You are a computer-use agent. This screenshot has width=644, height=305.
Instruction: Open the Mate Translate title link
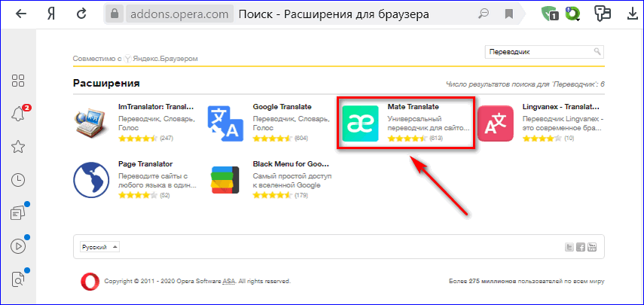point(414,107)
